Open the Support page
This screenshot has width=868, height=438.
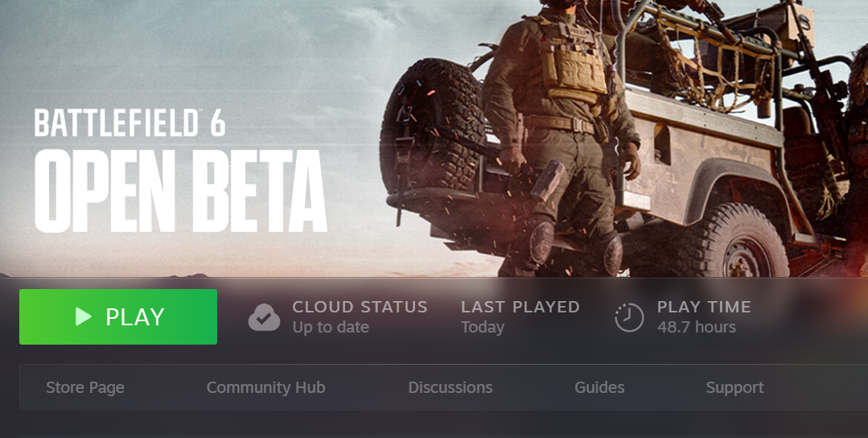point(734,387)
